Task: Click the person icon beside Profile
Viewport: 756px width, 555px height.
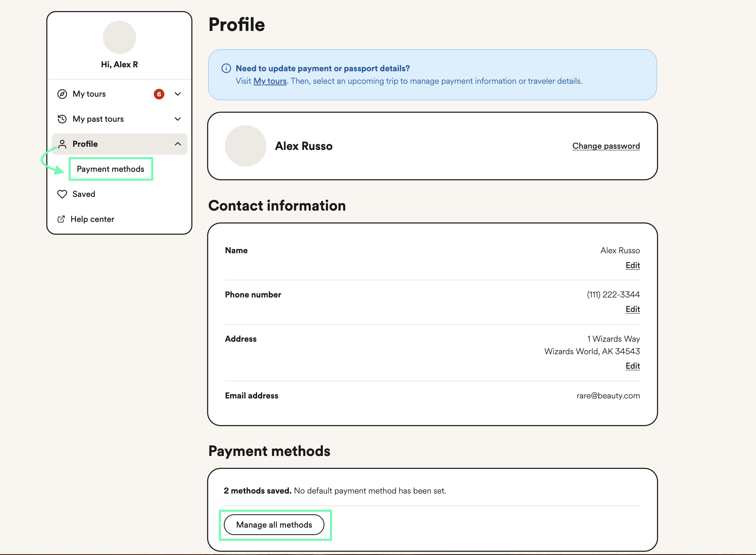Action: (x=62, y=144)
